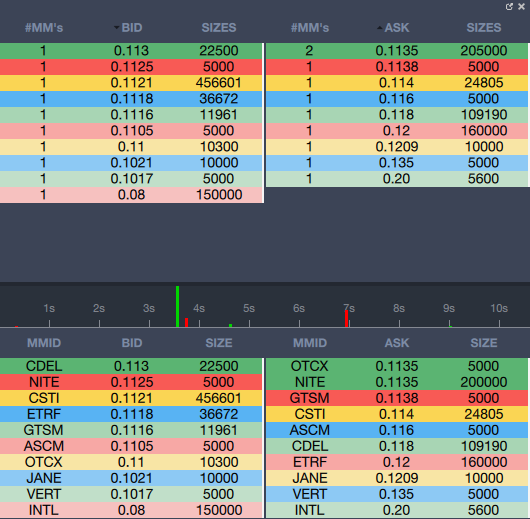
Task: Select aggregated ask price 0.1138
Action: click(397, 67)
